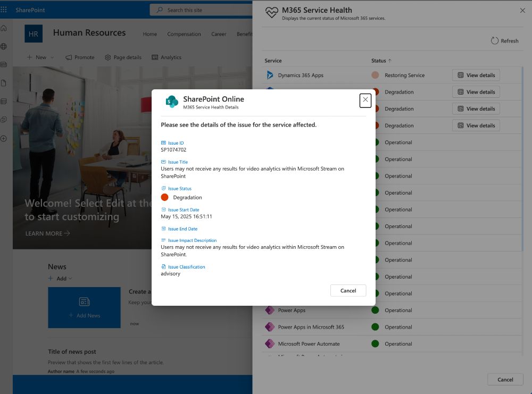Click green Operational dot for Power Apps
532x394 pixels.
click(375, 310)
